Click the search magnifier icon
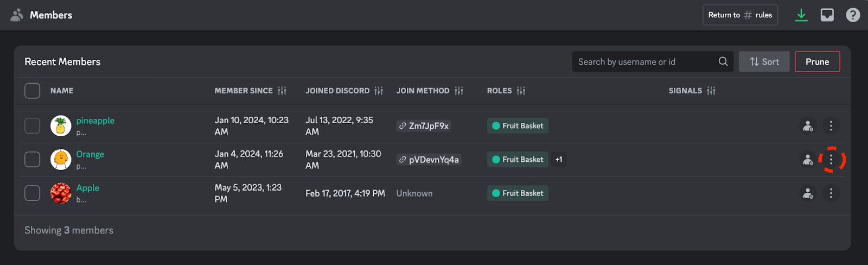This screenshot has height=265, width=868. [x=723, y=62]
